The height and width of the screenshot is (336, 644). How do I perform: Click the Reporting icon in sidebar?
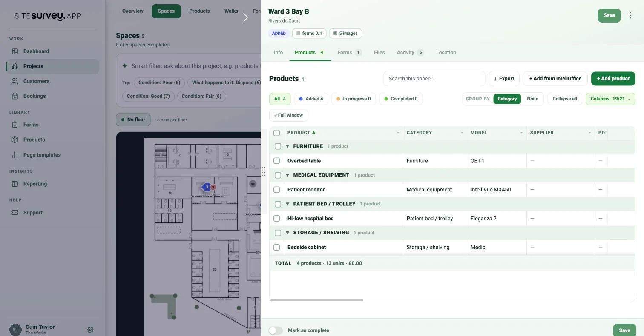(x=15, y=184)
